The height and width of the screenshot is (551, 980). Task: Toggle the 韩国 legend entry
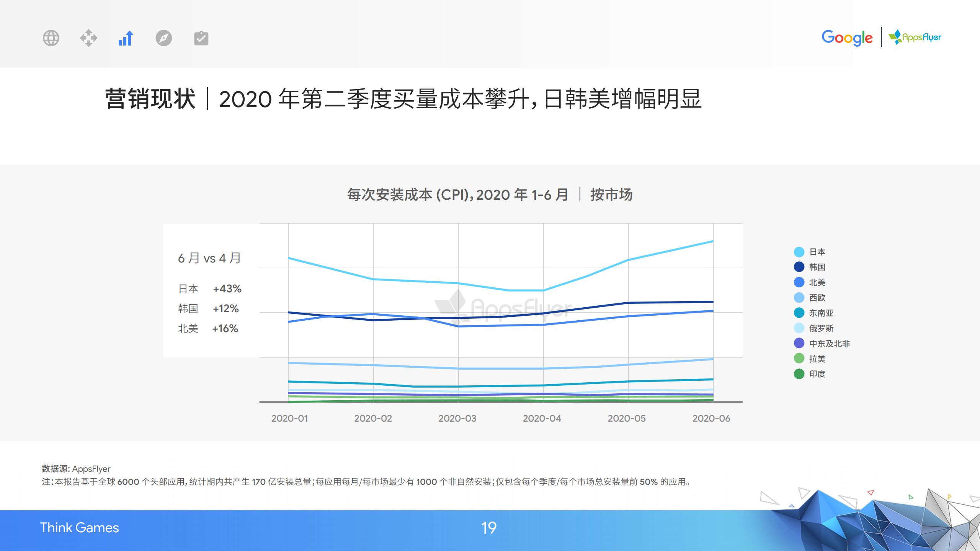tap(817, 267)
